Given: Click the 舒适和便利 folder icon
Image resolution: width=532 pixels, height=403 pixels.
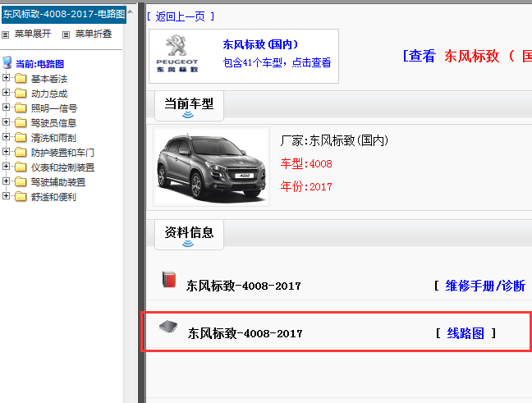Looking at the screenshot, I should click(x=21, y=197).
